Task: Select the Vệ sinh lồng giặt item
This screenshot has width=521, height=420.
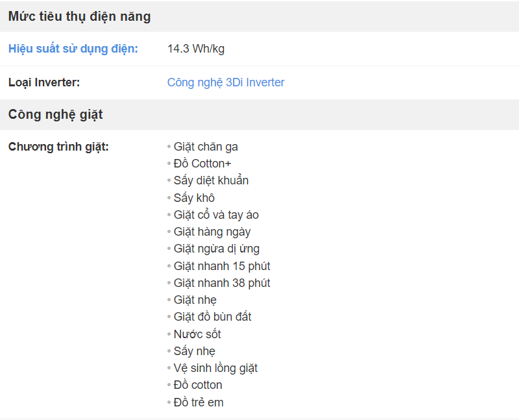Action: (215, 368)
